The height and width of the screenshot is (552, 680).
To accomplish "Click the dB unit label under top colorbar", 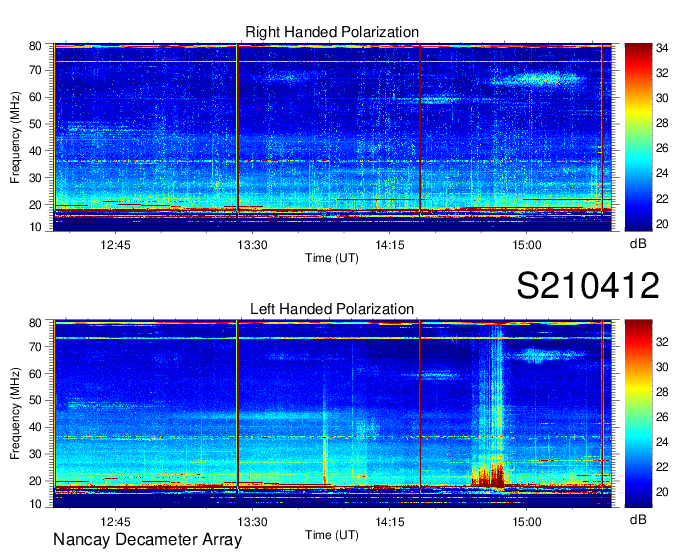I will 638,244.
